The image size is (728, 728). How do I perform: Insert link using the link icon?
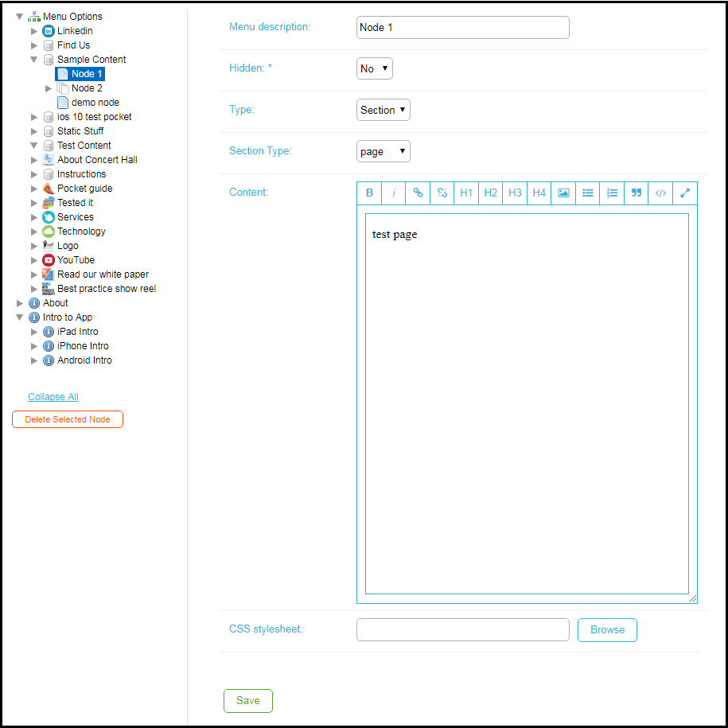click(x=418, y=193)
